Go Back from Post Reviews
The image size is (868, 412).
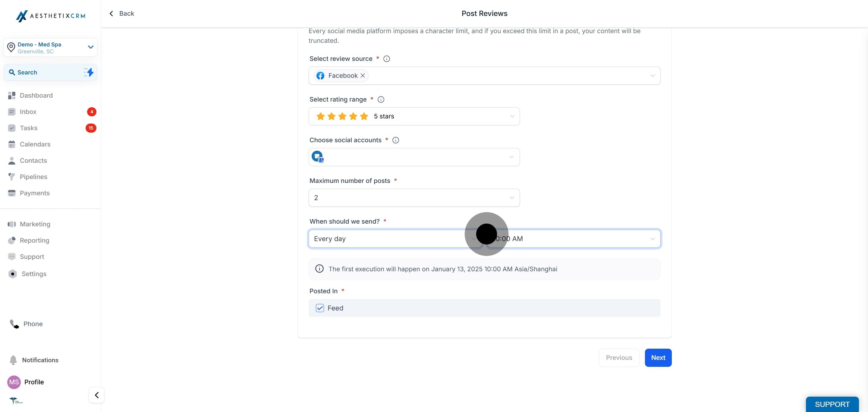click(x=122, y=14)
